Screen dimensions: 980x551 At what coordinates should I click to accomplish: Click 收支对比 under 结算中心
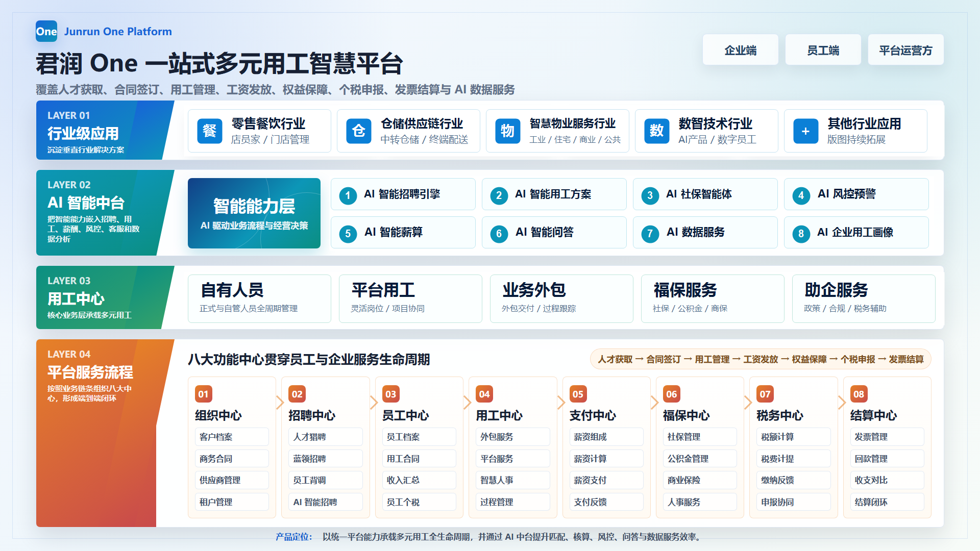pos(887,480)
